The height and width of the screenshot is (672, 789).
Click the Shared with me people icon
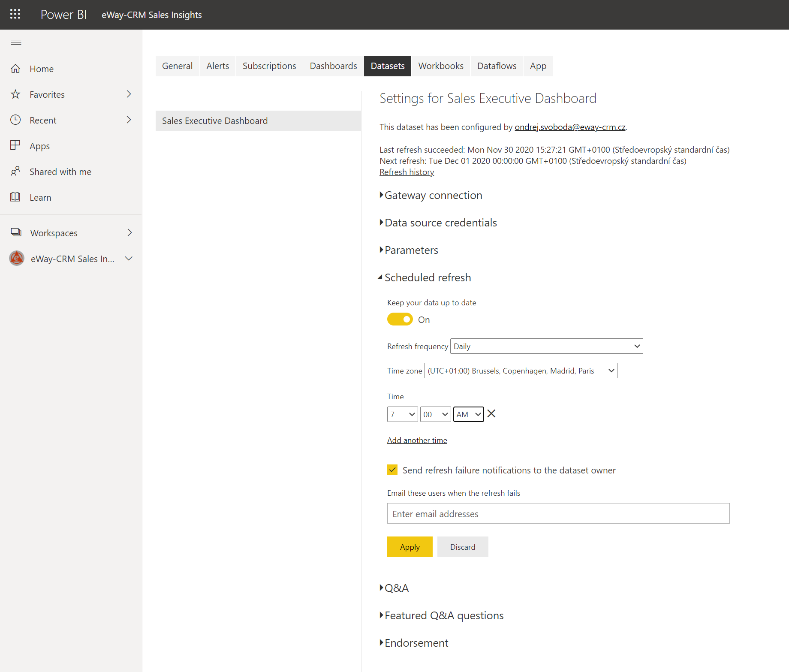click(15, 172)
